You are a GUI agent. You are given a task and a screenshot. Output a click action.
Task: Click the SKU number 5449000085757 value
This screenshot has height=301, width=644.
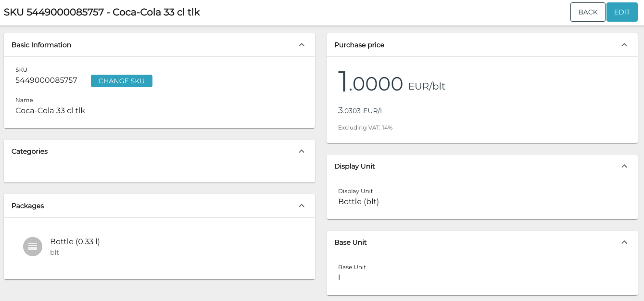[46, 80]
